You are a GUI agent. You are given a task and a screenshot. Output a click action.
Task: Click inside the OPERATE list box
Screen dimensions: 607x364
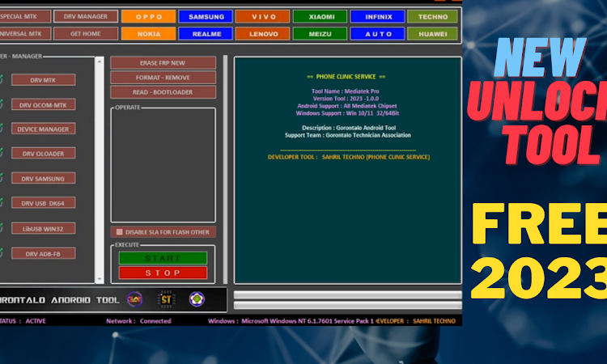[x=163, y=165]
